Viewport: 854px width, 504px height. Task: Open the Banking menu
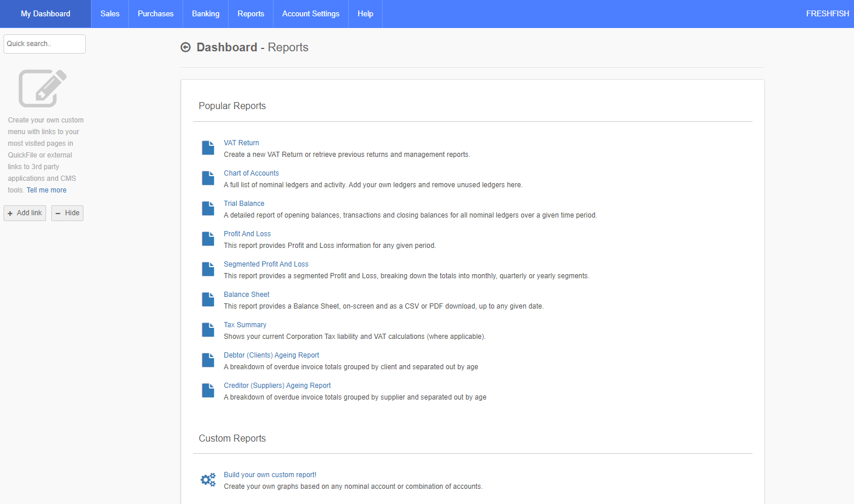[x=205, y=13]
